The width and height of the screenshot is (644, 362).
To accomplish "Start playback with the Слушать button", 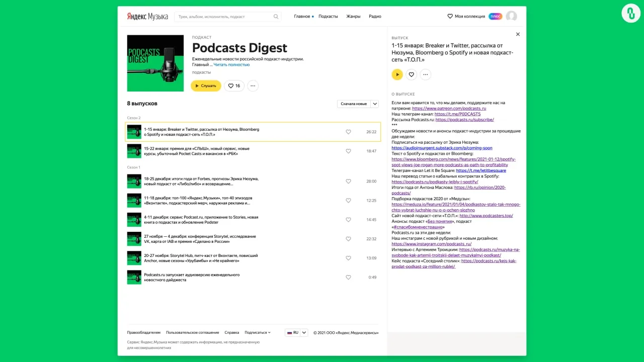I will coord(206,86).
